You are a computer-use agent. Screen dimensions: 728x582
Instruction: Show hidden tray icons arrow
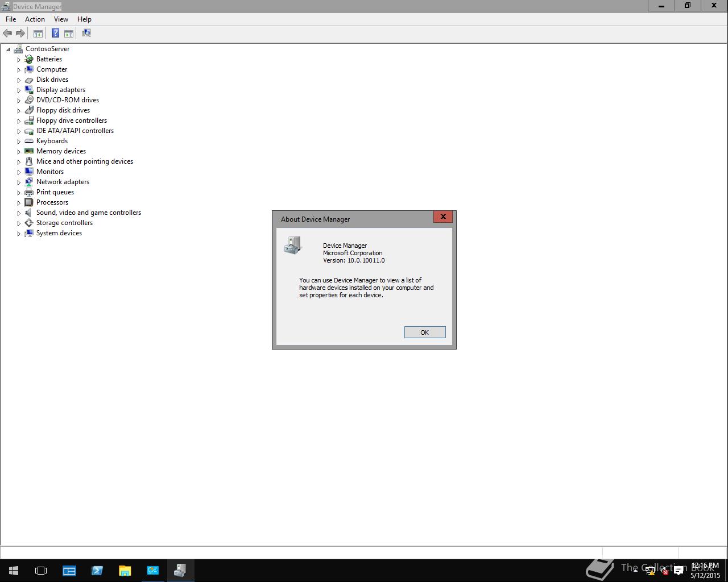(635, 571)
